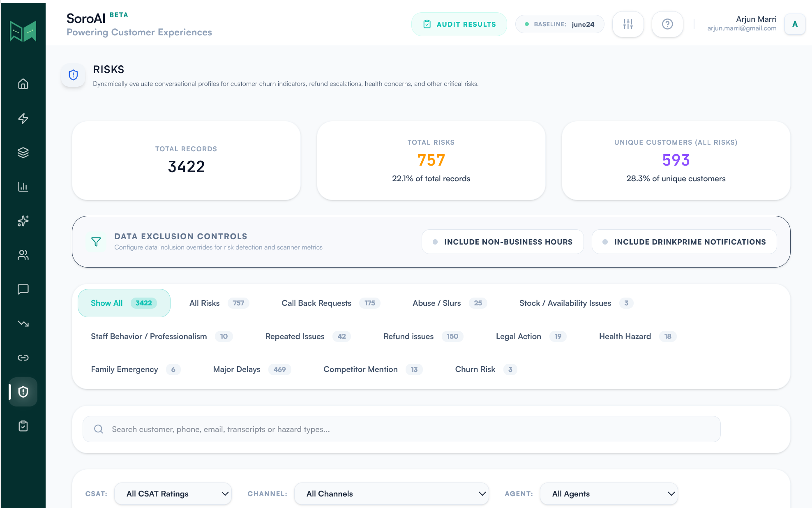Click the sparkles AI sidebar icon
Screen dimensions: 812x508
tap(23, 221)
